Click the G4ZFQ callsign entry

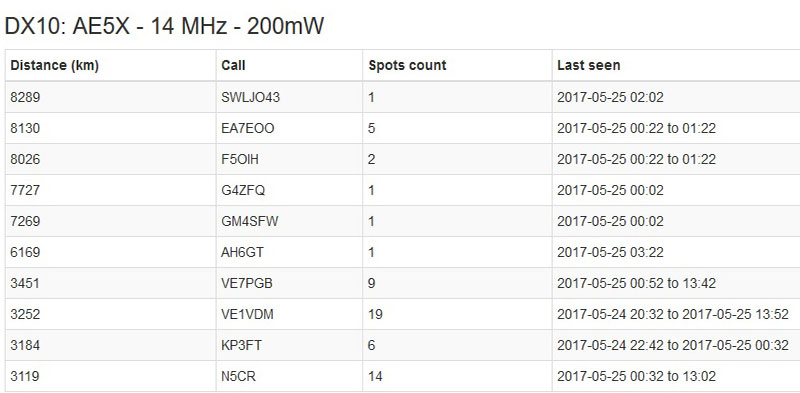coord(243,190)
